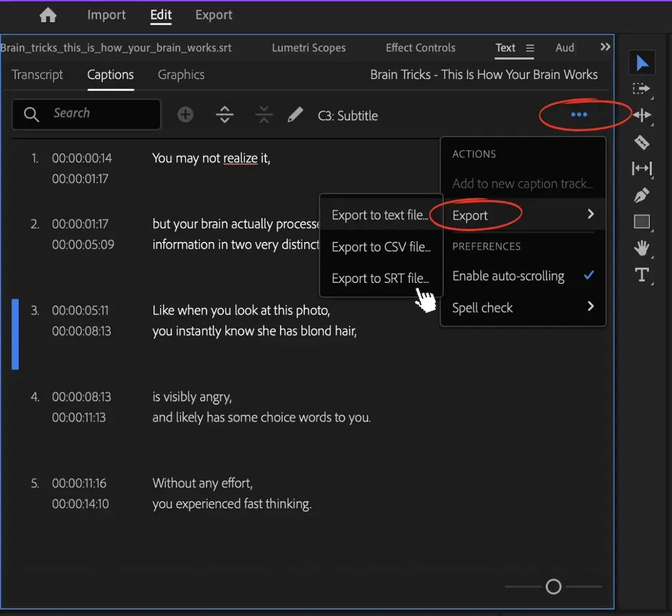Select the Rectangle tool
The width and height of the screenshot is (672, 616).
642,222
